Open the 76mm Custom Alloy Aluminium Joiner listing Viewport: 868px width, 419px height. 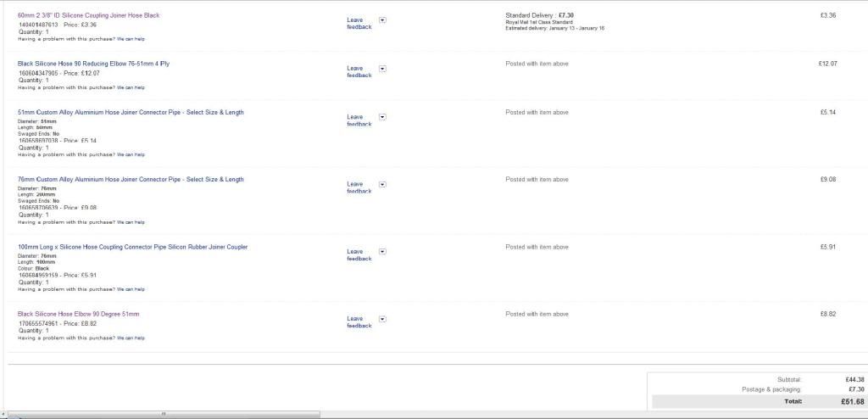(131, 180)
